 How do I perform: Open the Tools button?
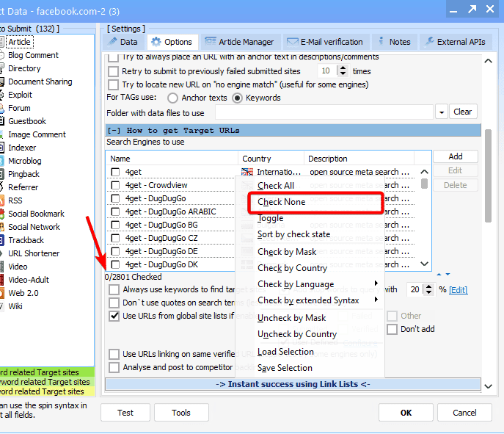coord(181,413)
